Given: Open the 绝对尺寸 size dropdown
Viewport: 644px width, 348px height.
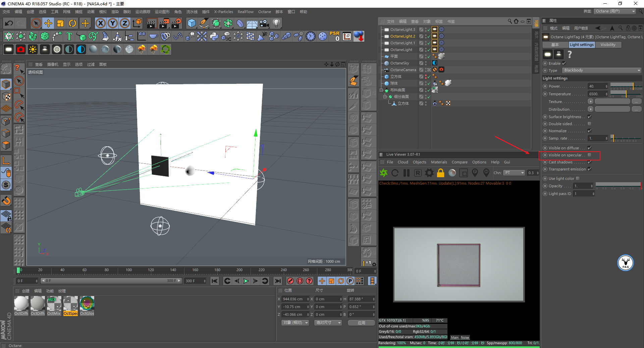Looking at the screenshot, I should pyautogui.click(x=328, y=323).
